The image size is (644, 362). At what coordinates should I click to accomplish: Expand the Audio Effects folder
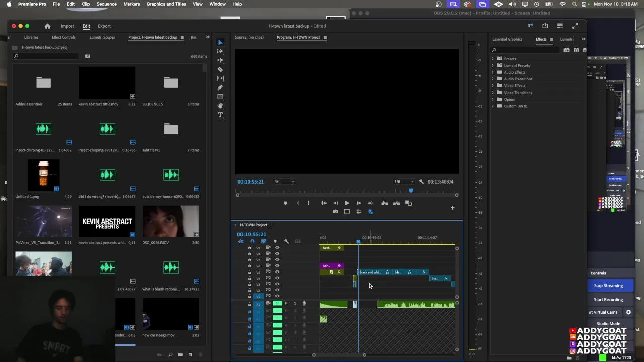coord(493,72)
